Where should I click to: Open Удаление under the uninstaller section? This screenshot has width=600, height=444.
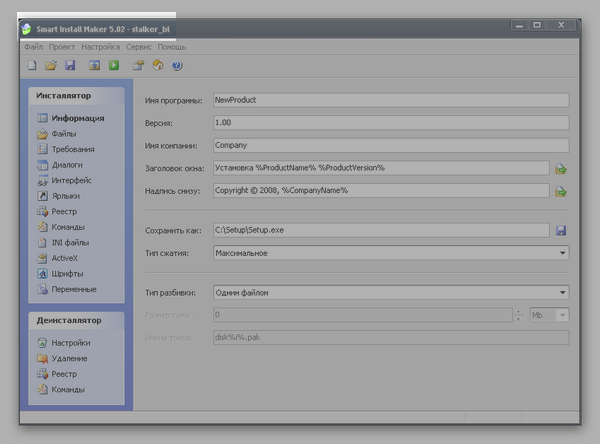tap(70, 358)
